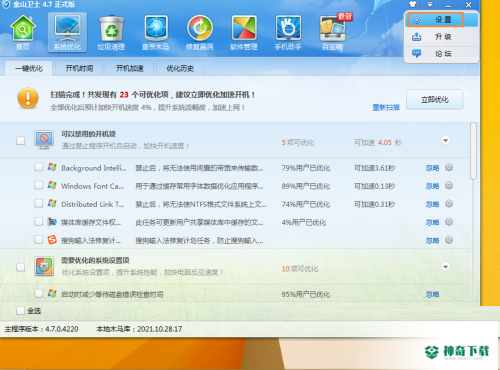Launch the 手机助手 phone assistant icon
The height and width of the screenshot is (370, 500).
point(288,33)
